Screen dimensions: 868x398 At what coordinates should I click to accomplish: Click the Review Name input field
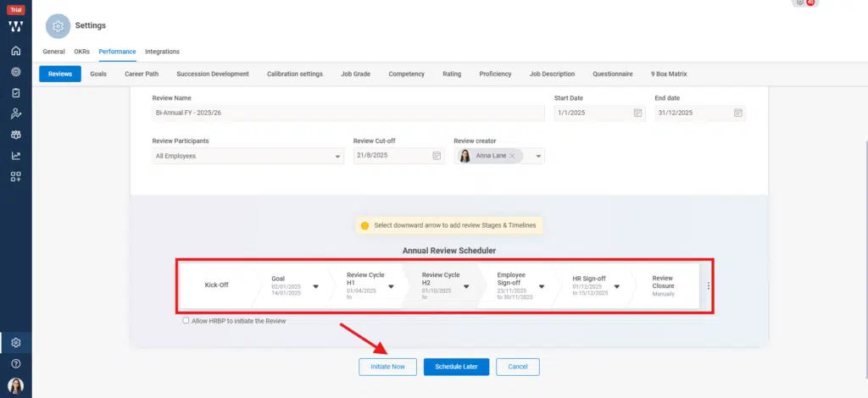click(348, 113)
